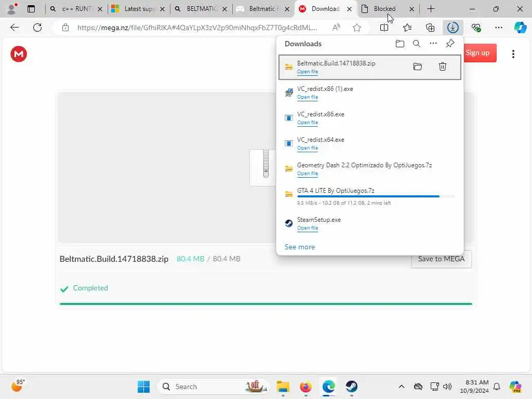Add this page to favorites
This screenshot has height=399, width=532.
point(356,28)
